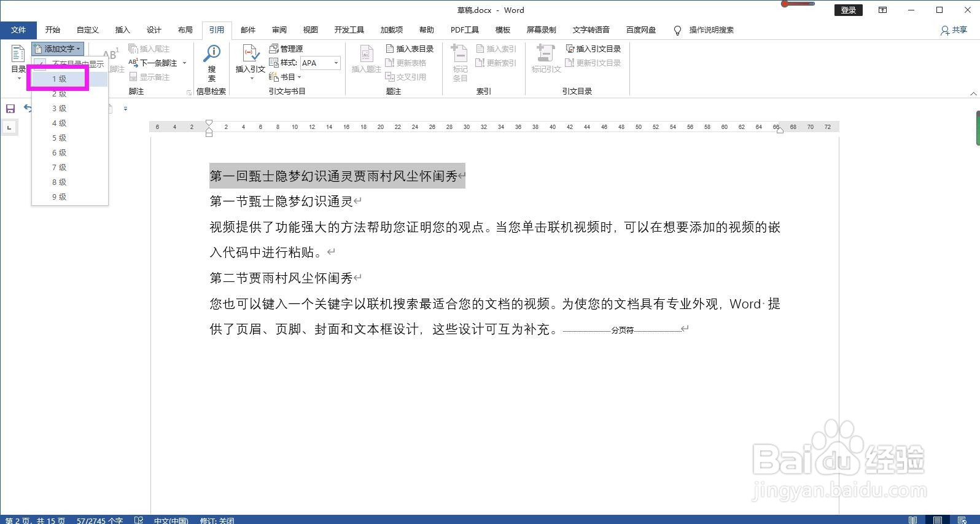Click 显示备注 show notes

click(x=149, y=77)
